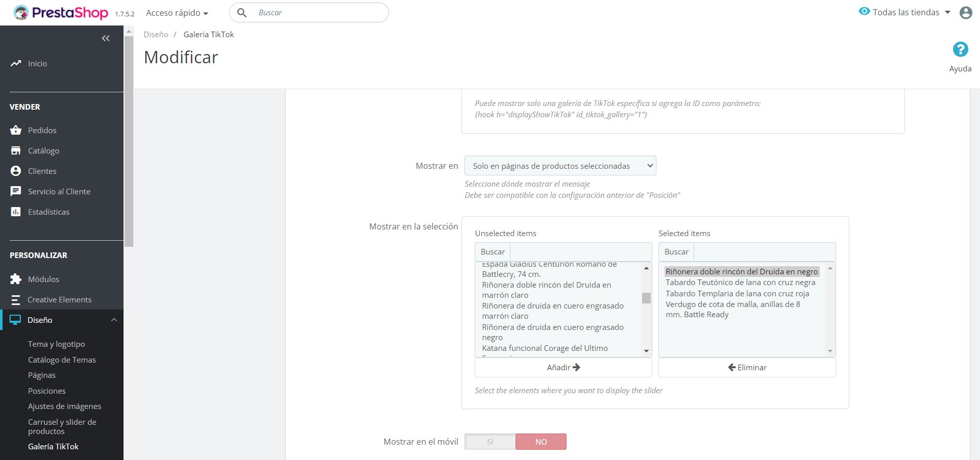Click the Eliminar button
Screen dimensions: 980x460
click(747, 367)
